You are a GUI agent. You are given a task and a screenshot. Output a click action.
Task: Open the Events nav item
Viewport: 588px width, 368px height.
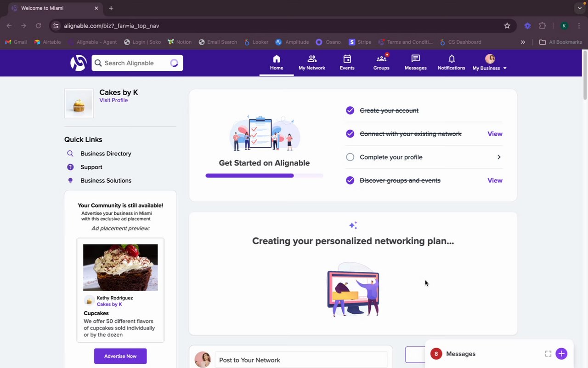tap(347, 63)
